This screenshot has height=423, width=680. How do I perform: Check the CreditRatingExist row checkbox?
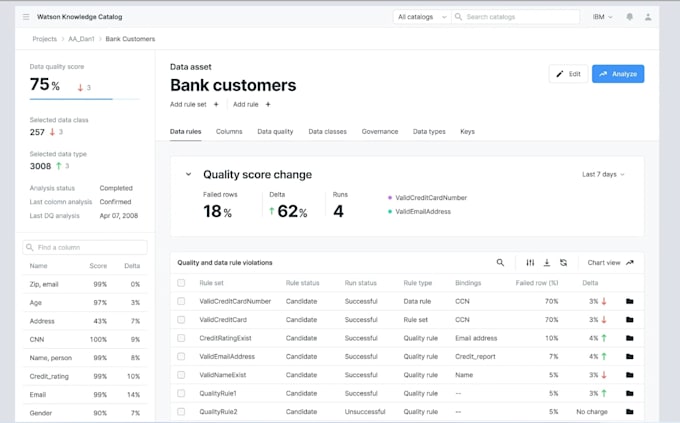coord(181,338)
